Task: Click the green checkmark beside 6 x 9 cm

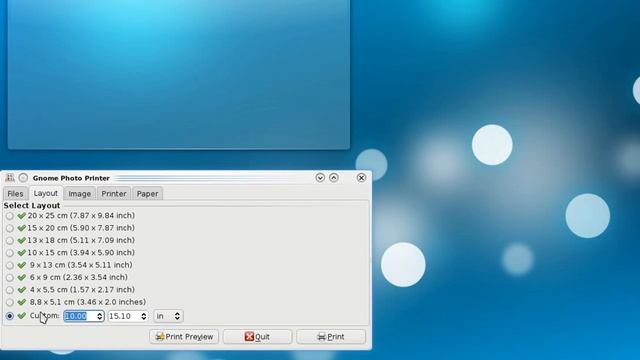Action: coord(22,278)
